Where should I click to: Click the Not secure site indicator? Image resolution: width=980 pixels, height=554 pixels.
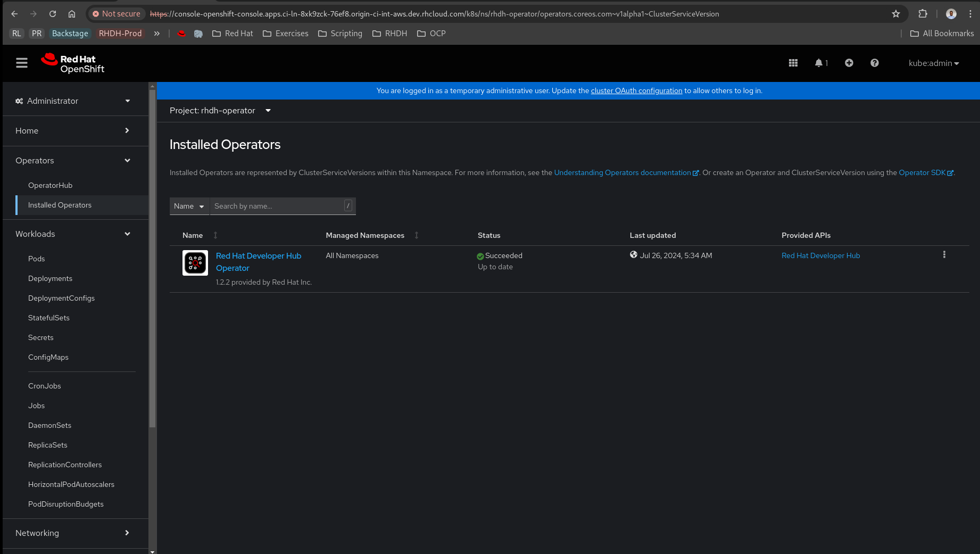[117, 14]
